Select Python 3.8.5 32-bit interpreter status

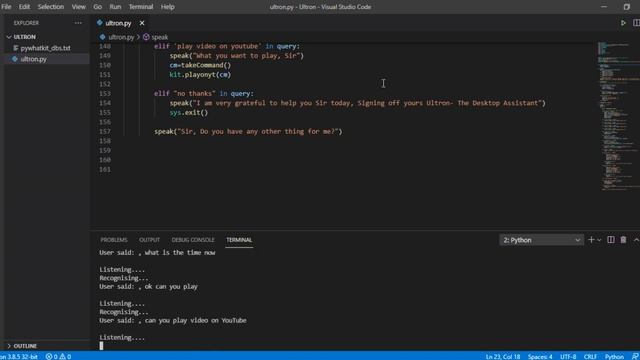(19, 356)
